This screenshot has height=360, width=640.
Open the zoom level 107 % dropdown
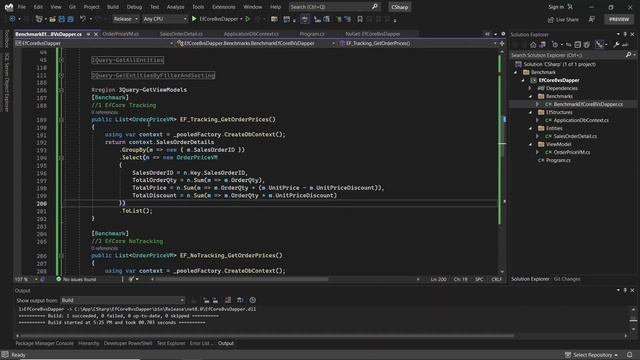[x=26, y=279]
